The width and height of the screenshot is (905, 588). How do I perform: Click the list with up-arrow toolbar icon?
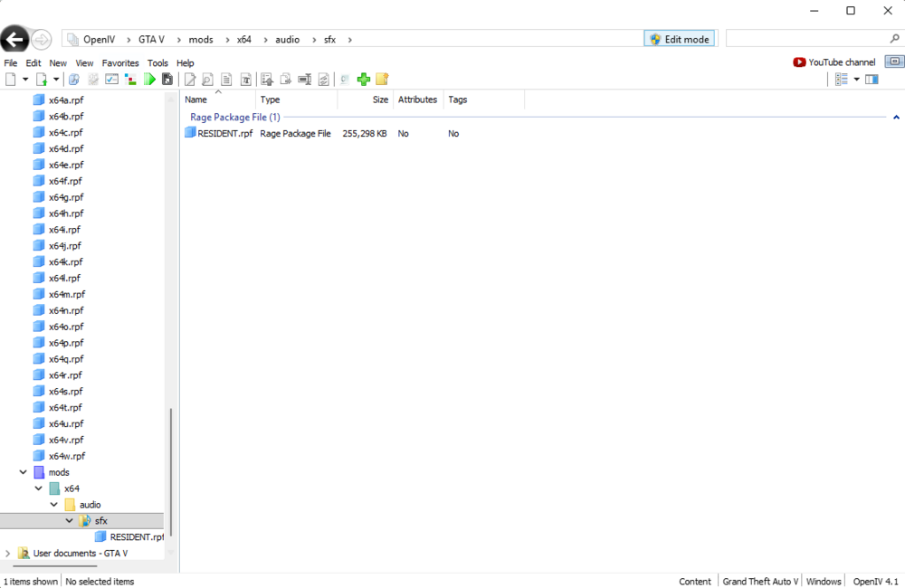[267, 79]
